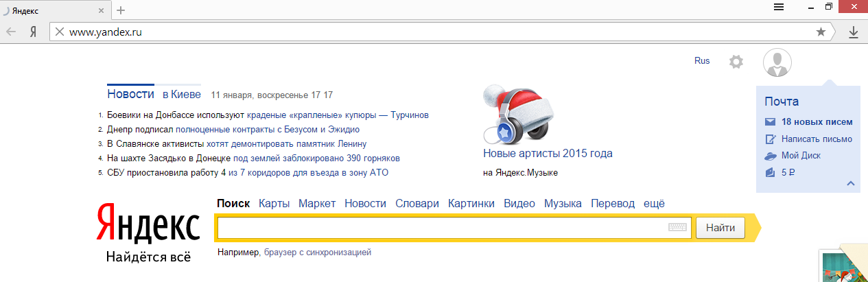The width and height of the screenshot is (868, 282).
Task: Open Перевод service
Action: 613,204
